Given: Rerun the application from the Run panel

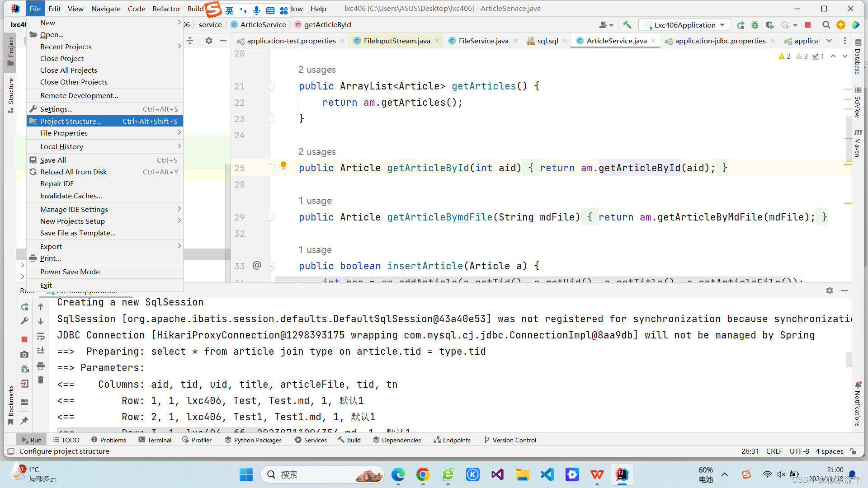Looking at the screenshot, I should (x=24, y=307).
